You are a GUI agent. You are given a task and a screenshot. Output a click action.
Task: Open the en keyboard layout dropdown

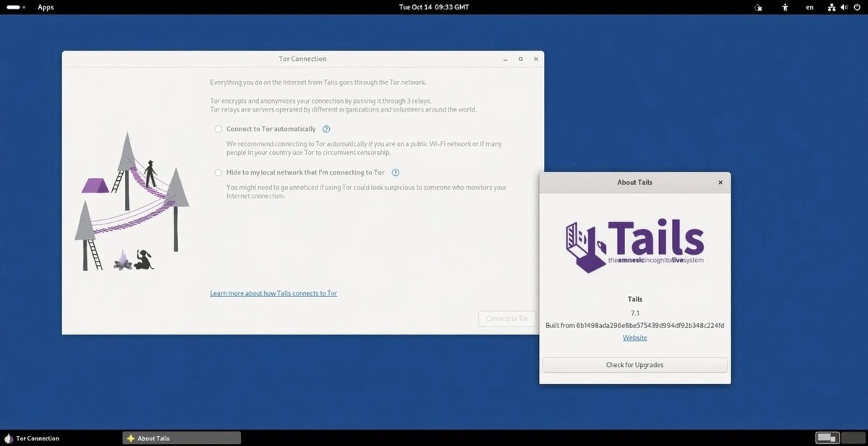[x=809, y=7]
